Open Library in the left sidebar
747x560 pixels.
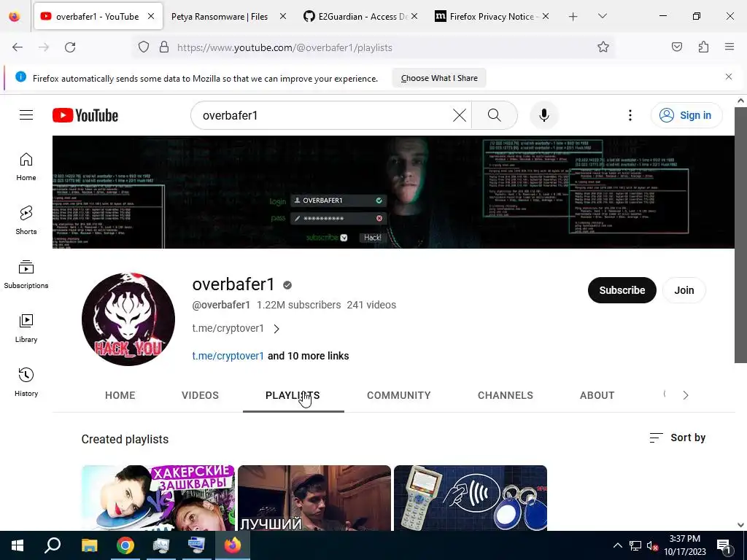pos(26,329)
